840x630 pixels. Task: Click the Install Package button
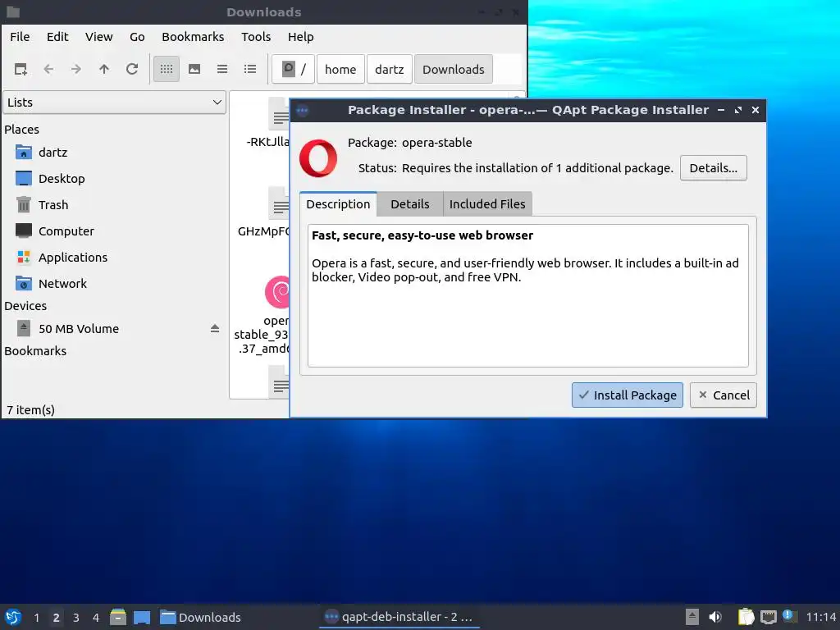coord(628,395)
